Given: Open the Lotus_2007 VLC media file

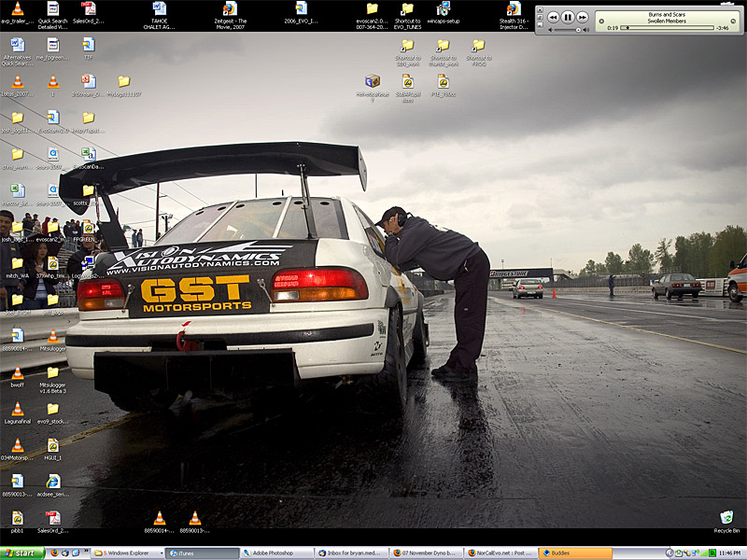Looking at the screenshot, I should tap(18, 86).
